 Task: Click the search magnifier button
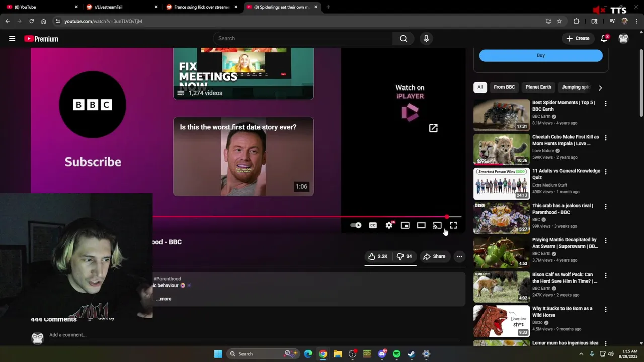click(x=403, y=39)
